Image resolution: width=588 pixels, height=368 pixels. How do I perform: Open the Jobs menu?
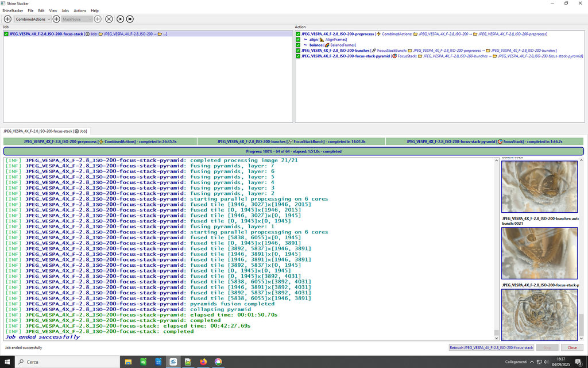65,11
